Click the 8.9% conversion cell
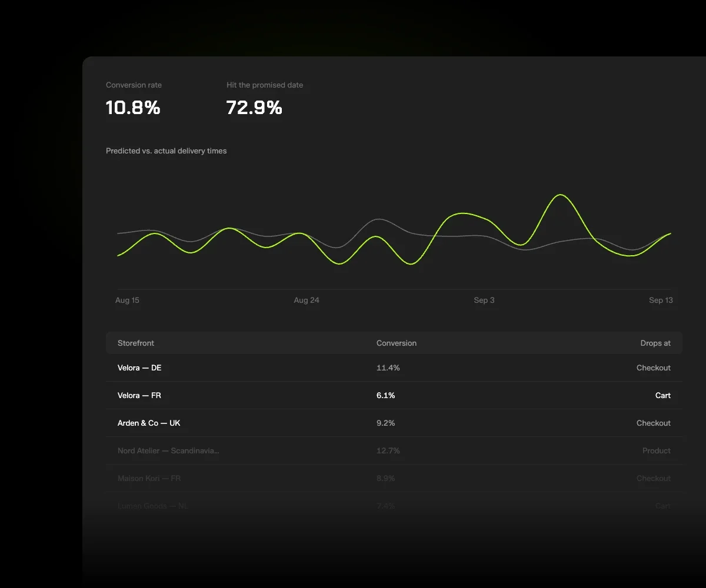Image resolution: width=706 pixels, height=588 pixels. tap(386, 479)
